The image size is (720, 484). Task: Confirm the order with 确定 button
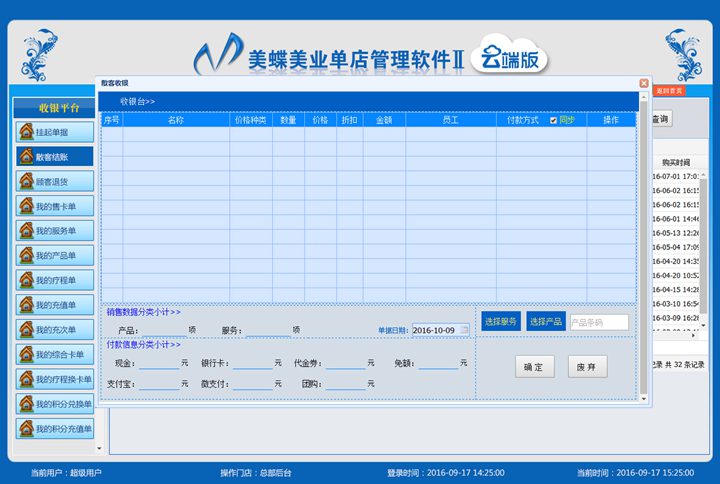(534, 366)
